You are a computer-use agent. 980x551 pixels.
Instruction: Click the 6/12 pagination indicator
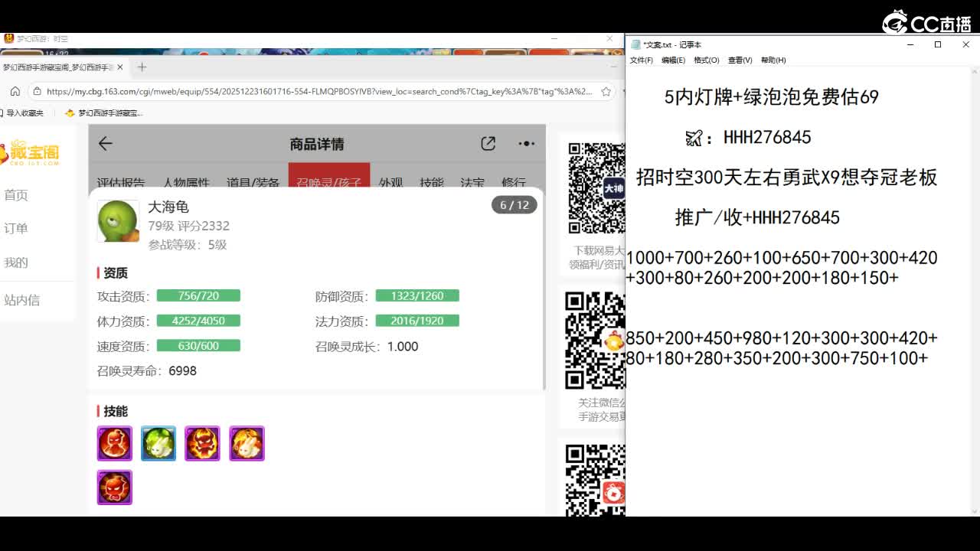(514, 205)
